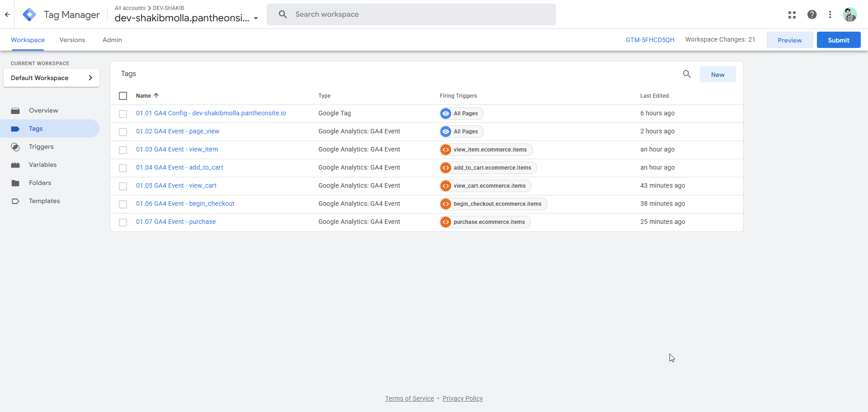Open the 01.02 GA4 Event page_view tag
The width and height of the screenshot is (868, 412).
click(x=178, y=131)
